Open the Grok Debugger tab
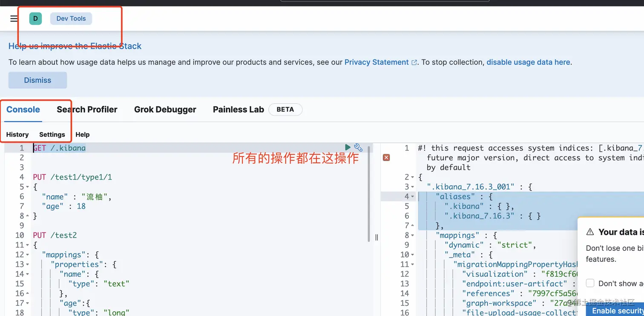Viewport: 644px width, 316px height. pyautogui.click(x=165, y=110)
